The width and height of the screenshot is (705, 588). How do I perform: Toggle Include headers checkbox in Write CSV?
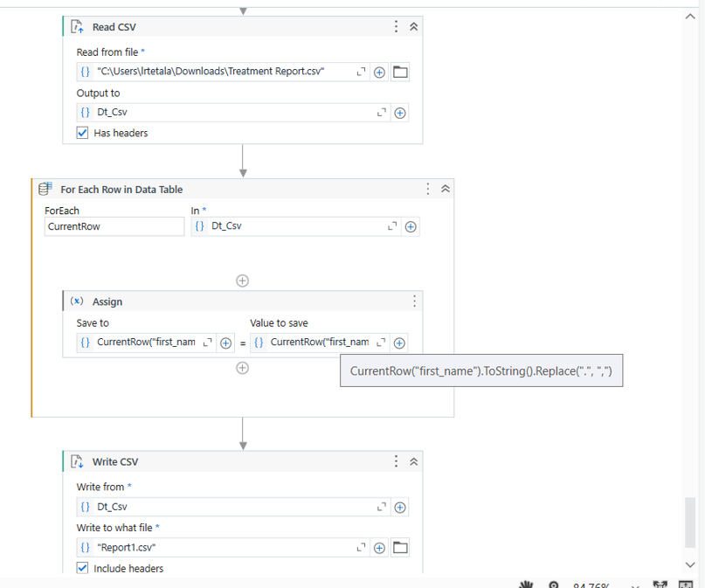[x=83, y=568]
